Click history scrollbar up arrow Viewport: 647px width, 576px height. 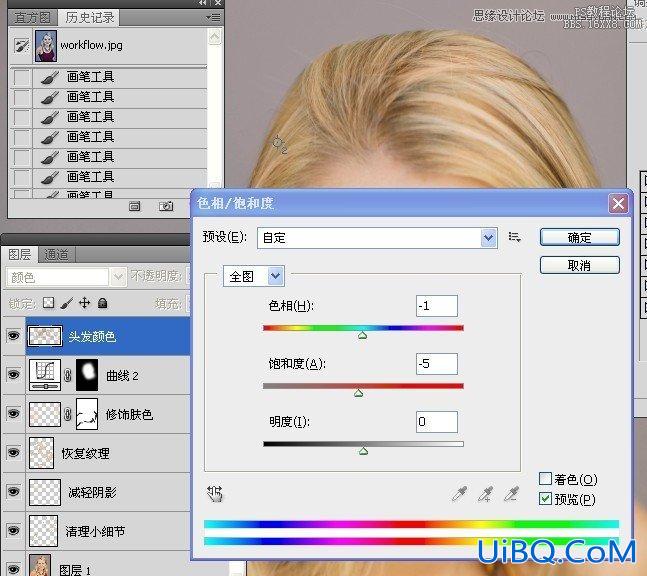click(x=215, y=37)
